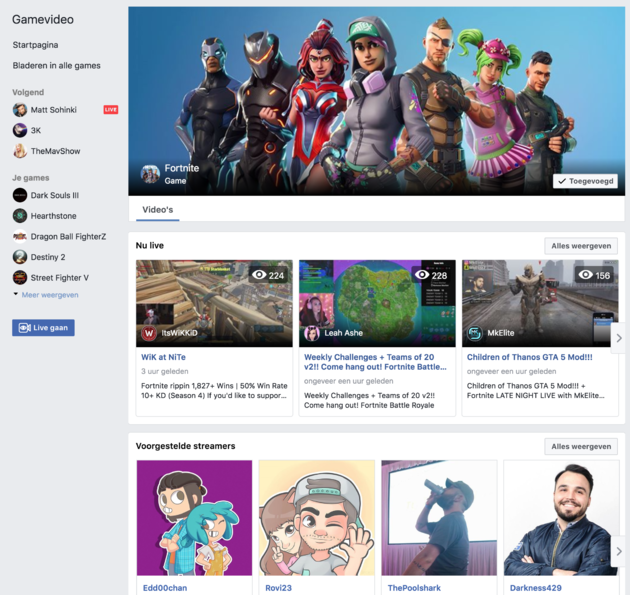
Task: Go to Startpagina
Action: pos(35,45)
